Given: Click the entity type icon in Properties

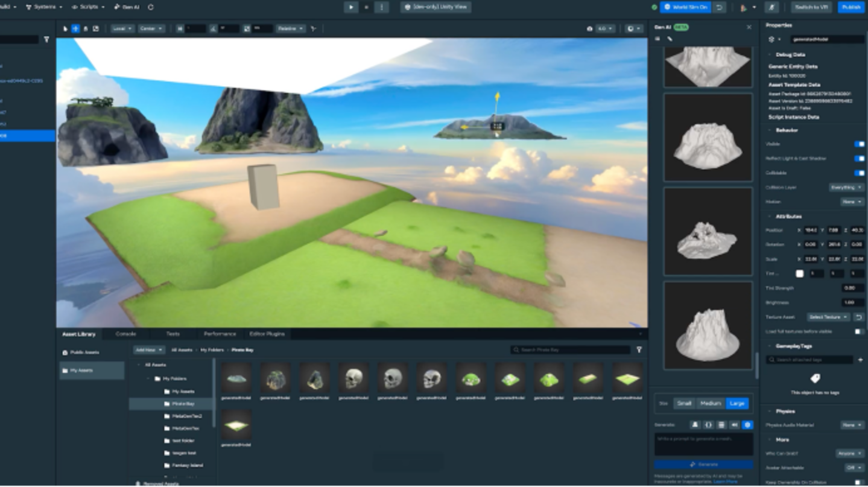Looking at the screenshot, I should pyautogui.click(x=771, y=39).
